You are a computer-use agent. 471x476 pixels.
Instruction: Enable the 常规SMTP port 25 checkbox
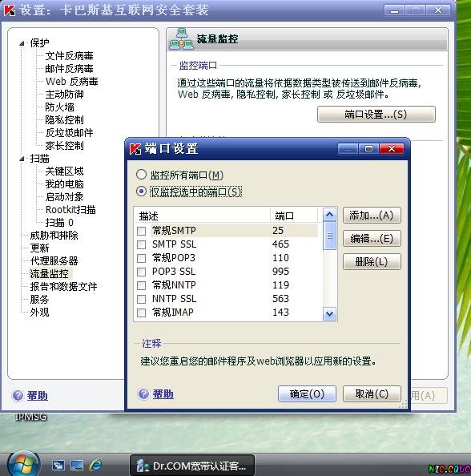[142, 231]
